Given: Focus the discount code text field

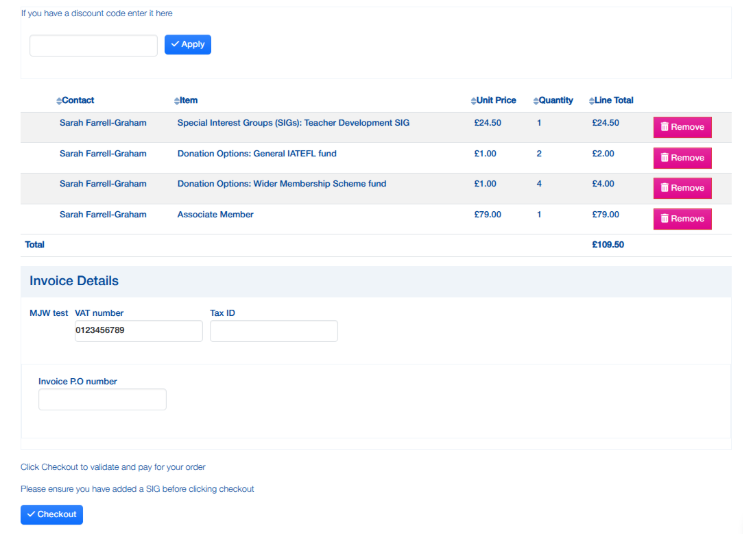Looking at the screenshot, I should 93,45.
